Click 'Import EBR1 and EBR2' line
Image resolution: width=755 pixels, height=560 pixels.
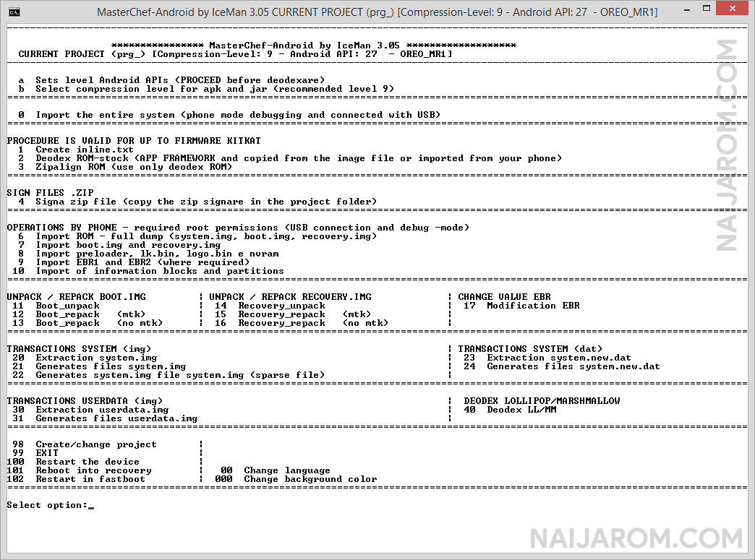[134, 262]
